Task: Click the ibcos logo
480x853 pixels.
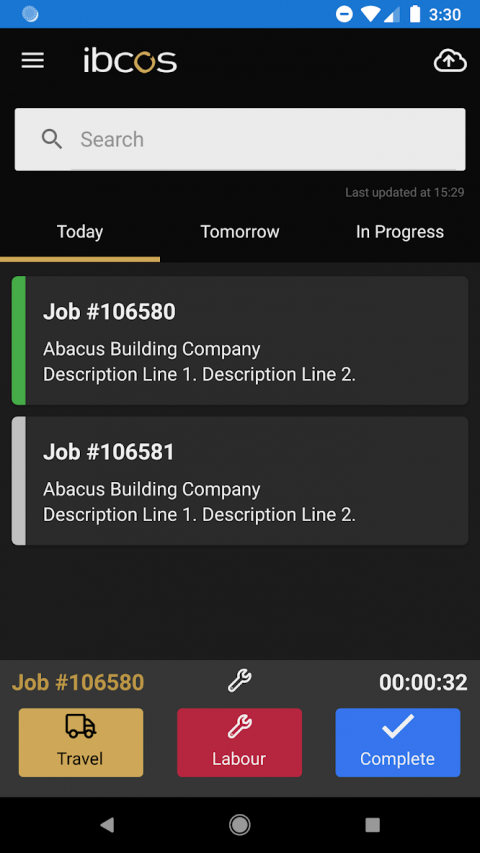Action: [130, 60]
